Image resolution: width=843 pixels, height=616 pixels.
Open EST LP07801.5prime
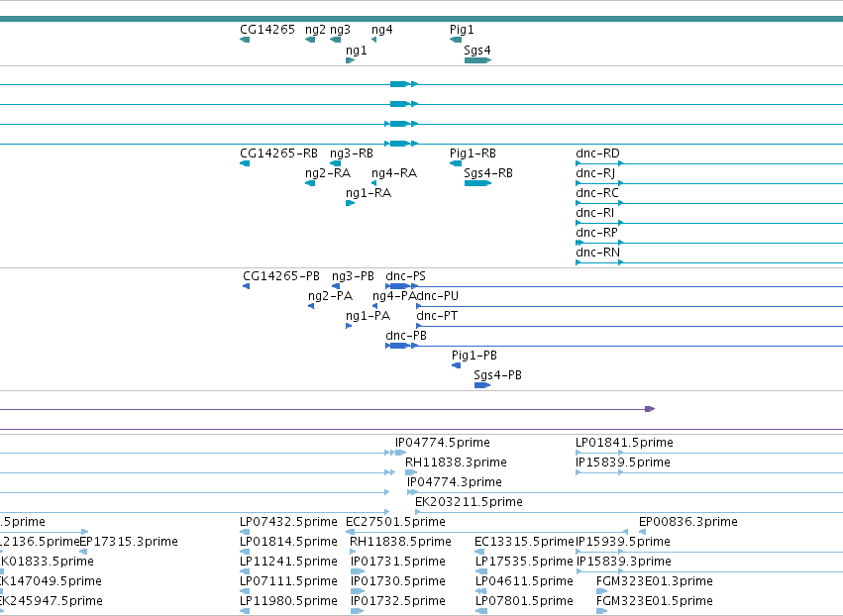coord(524,601)
